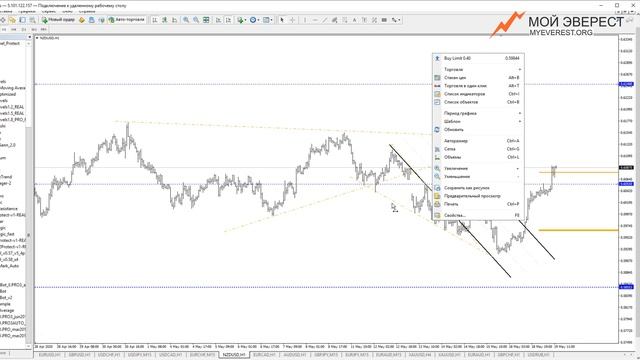The width and height of the screenshot is (640, 360).
Task: Select the active NZDUSD,H1 chart tab
Action: coord(234,355)
